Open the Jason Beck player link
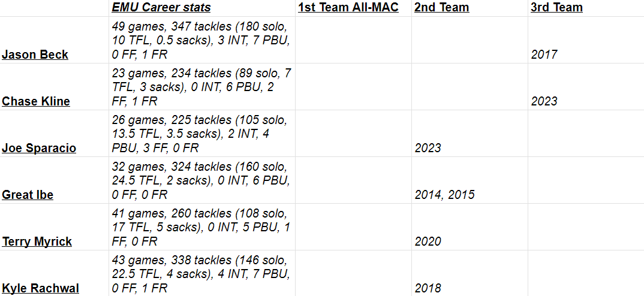The height and width of the screenshot is (296, 644). point(35,55)
